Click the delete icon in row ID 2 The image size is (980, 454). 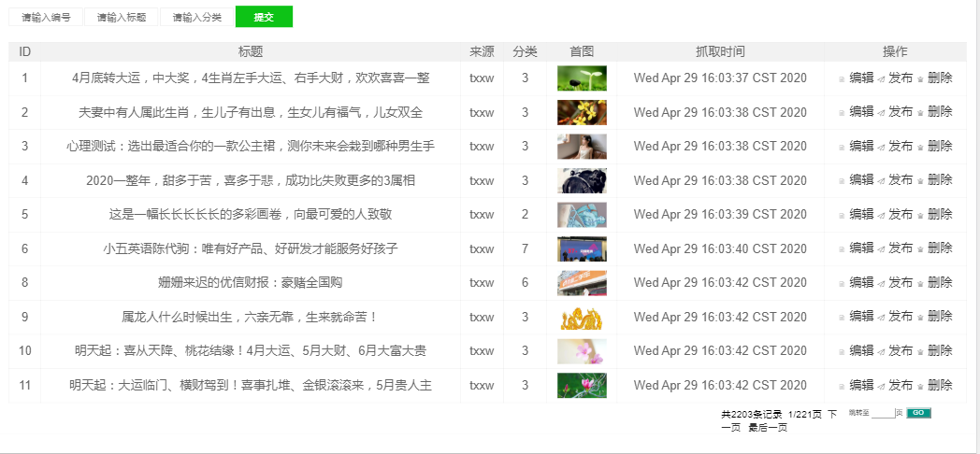920,112
